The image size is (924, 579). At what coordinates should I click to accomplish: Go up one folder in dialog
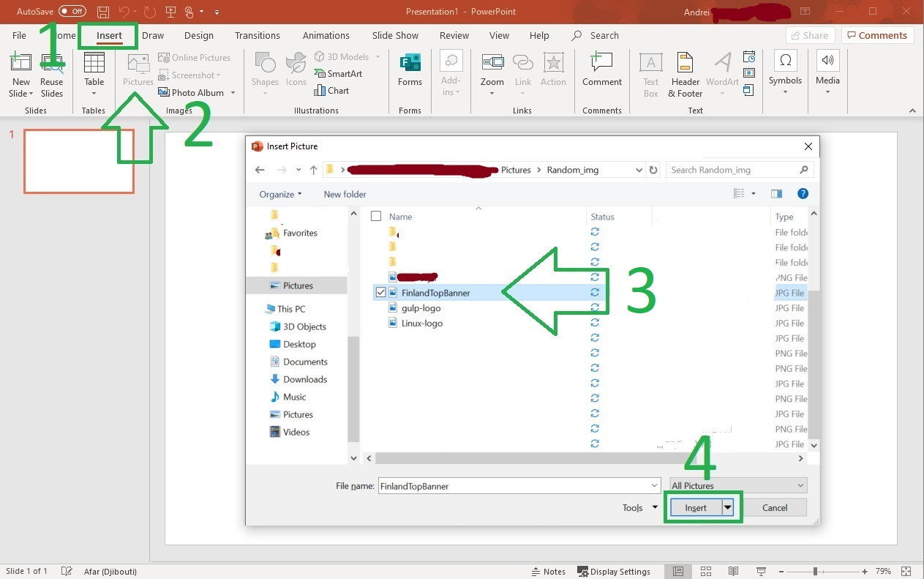click(313, 170)
